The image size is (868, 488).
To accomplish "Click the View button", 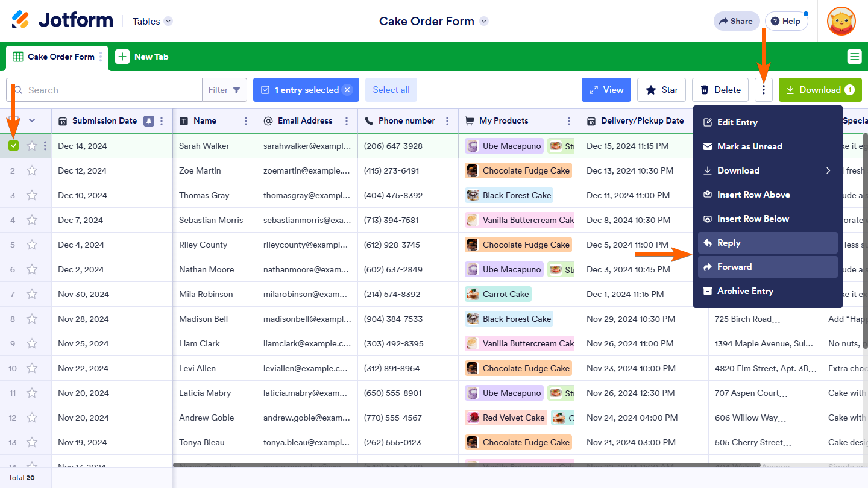I will [x=606, y=90].
